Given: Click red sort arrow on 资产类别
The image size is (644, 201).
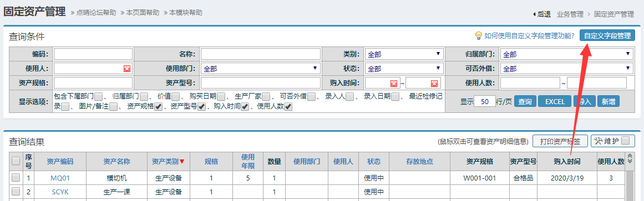Looking at the screenshot, I should 182,162.
